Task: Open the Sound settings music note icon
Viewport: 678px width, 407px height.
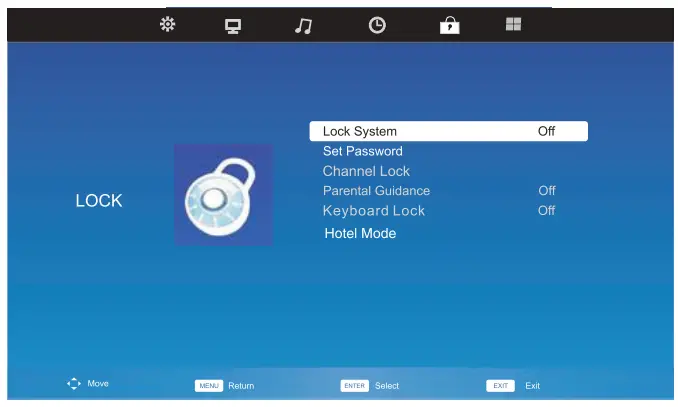Action: [304, 26]
